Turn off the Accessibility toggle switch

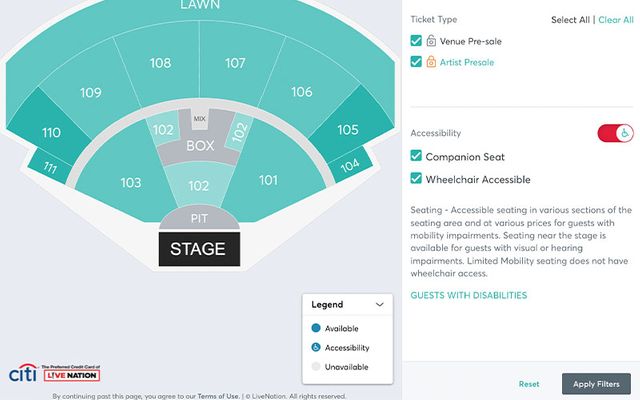616,133
